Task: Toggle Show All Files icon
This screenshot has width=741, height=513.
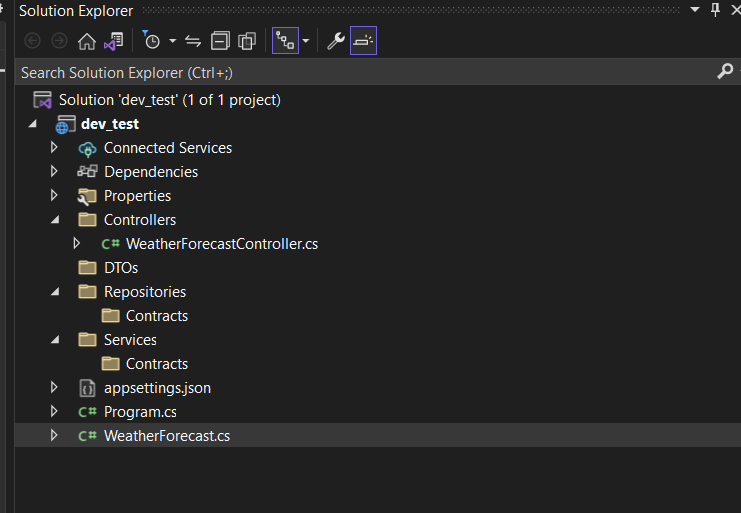Action: point(247,42)
